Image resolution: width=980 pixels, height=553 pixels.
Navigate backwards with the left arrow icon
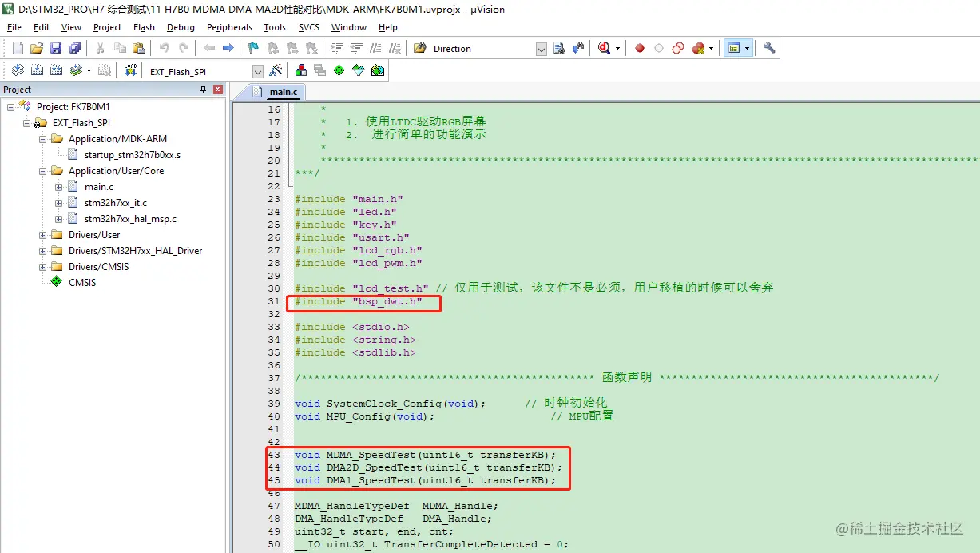click(209, 48)
